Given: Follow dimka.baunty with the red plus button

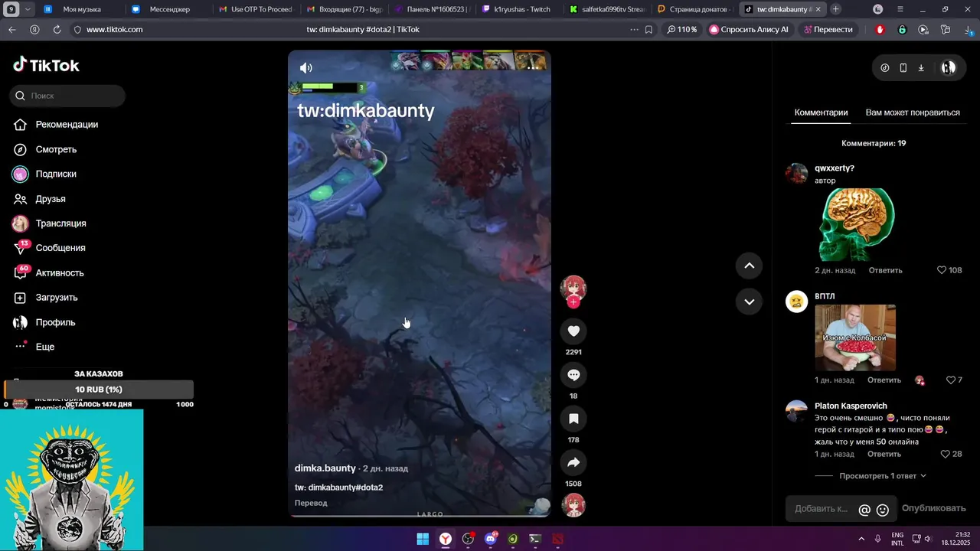Looking at the screenshot, I should point(573,302).
